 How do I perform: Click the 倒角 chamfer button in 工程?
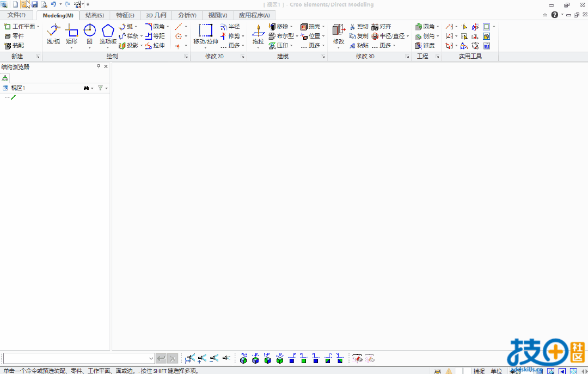coord(425,36)
